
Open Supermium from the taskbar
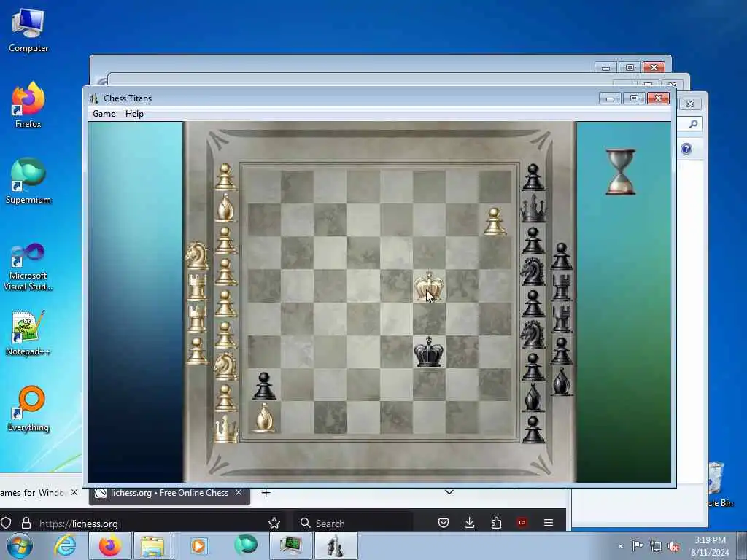point(245,545)
